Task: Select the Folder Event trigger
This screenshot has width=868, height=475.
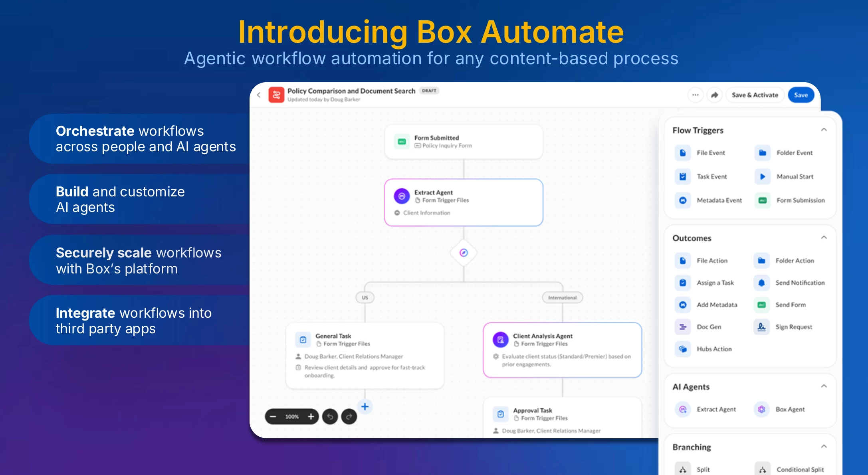Action: 794,153
